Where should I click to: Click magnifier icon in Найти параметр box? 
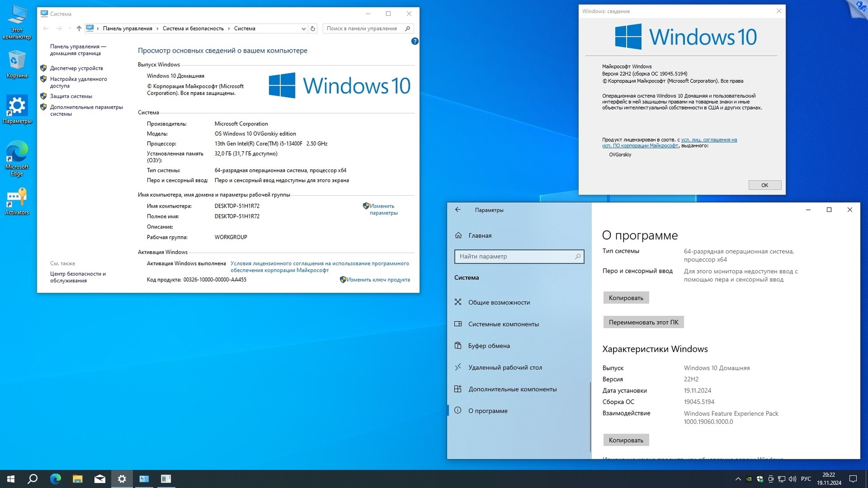tap(577, 256)
